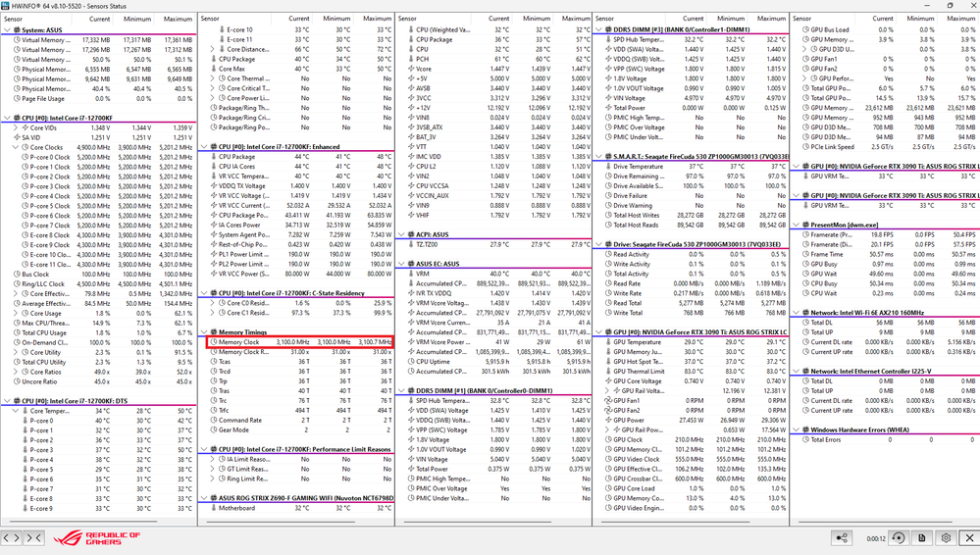Collapse the System: ASUS group
This screenshot has width=980, height=555.
(7, 30)
